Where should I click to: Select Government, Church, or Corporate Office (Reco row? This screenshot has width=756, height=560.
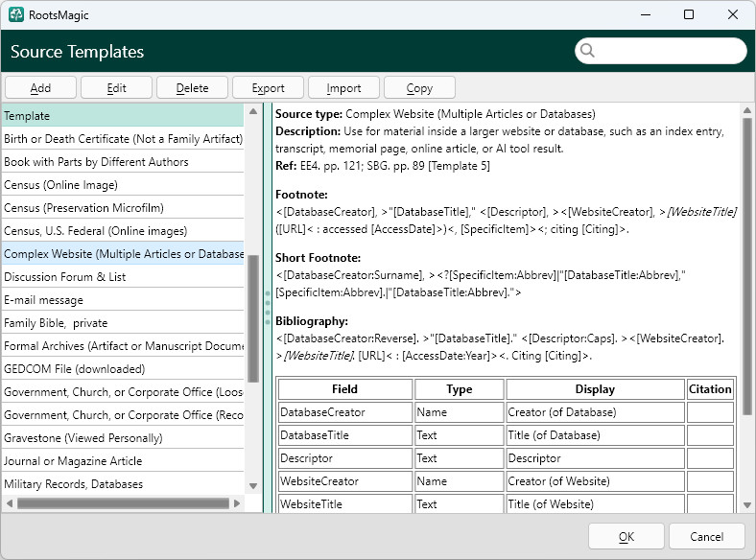click(x=123, y=415)
